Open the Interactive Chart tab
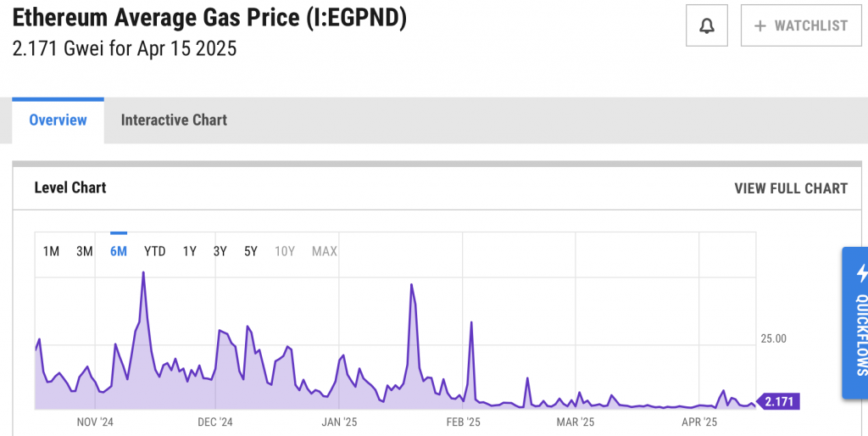 point(174,120)
